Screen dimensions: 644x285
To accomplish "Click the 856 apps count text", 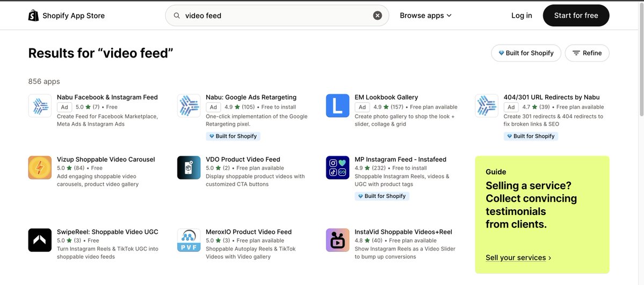I will 44,81.
